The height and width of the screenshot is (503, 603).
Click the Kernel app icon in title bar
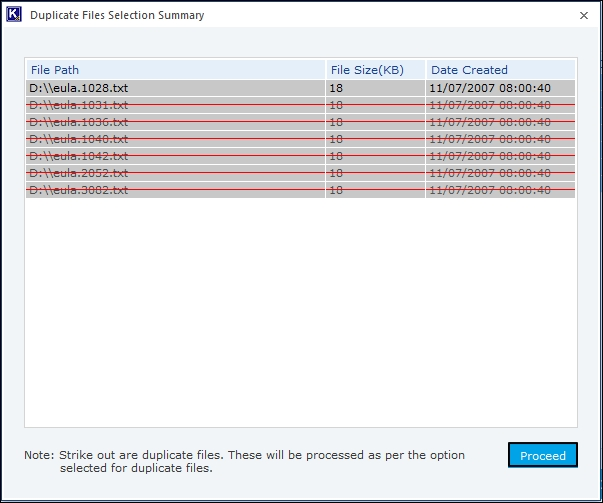click(x=14, y=15)
